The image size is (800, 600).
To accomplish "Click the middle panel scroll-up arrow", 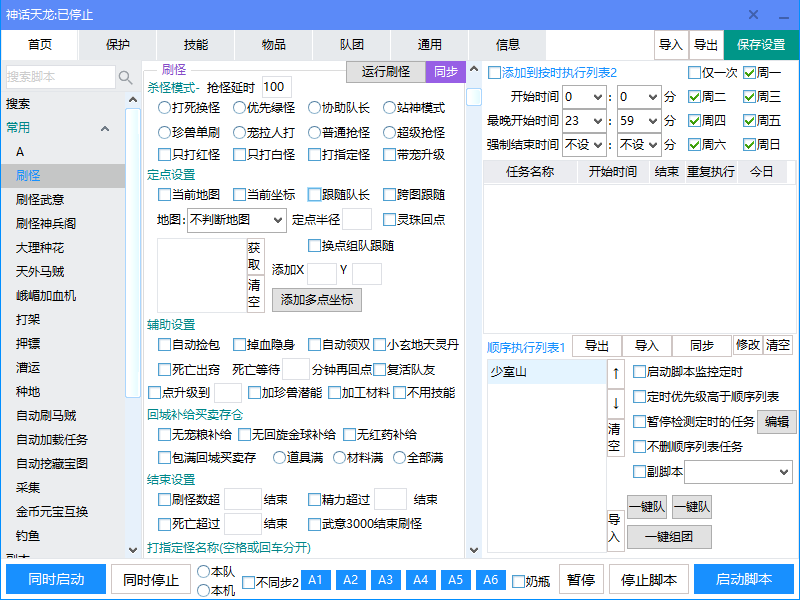I will [x=474, y=69].
